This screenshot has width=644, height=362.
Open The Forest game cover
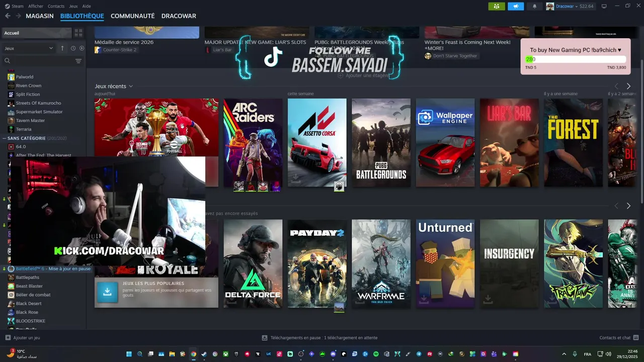573,143
